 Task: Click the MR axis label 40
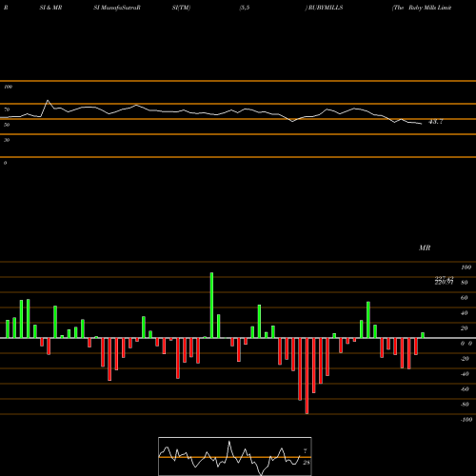point(465,313)
